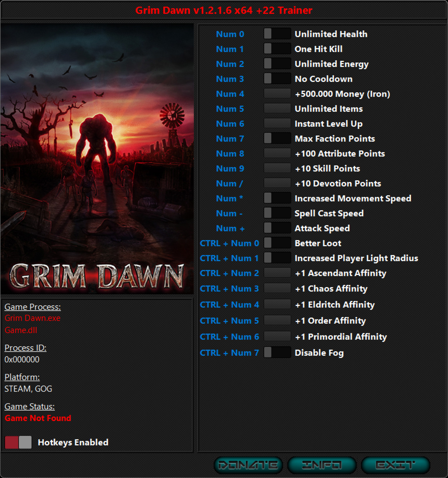The height and width of the screenshot is (478, 448).
Task: Select the 'Num /' hotkey label
Action: coord(230,184)
